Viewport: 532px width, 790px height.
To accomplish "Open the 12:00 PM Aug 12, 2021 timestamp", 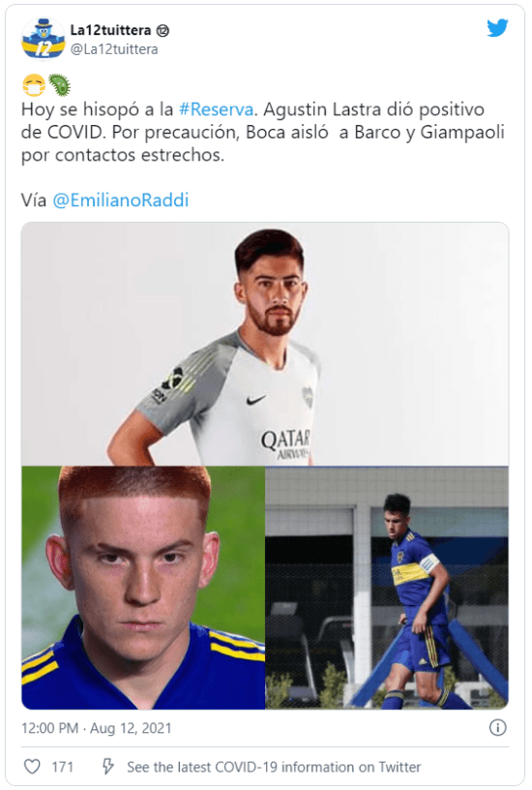I will pos(96,728).
